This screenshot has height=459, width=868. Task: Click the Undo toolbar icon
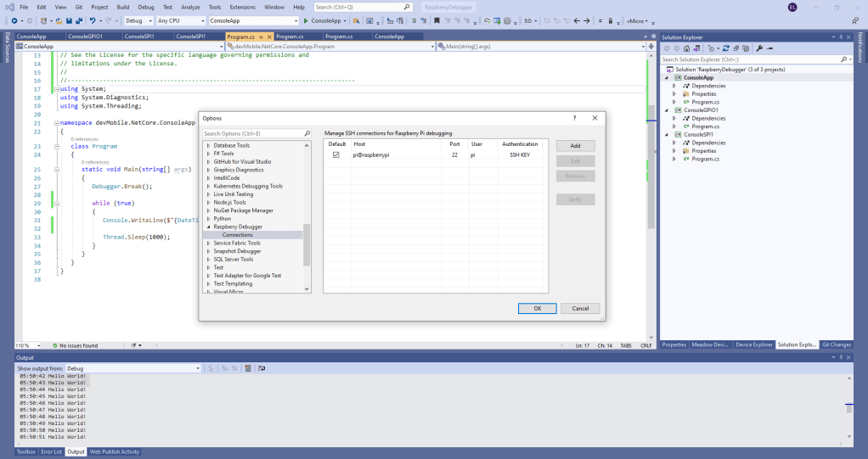point(92,20)
